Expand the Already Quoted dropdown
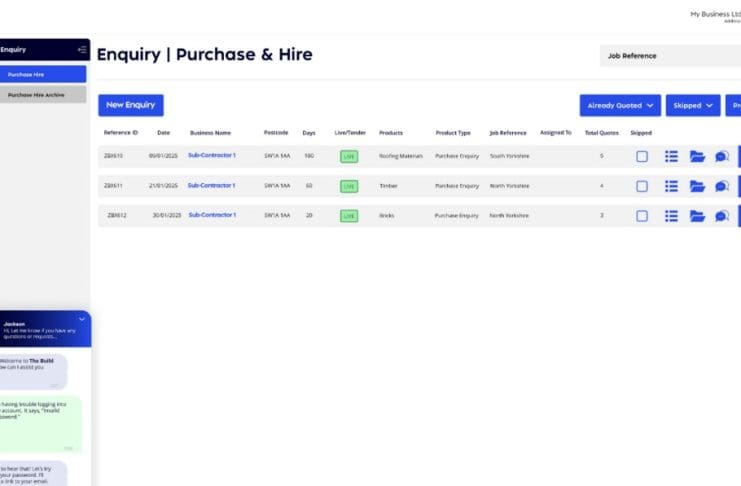Image resolution: width=741 pixels, height=486 pixels. click(620, 105)
